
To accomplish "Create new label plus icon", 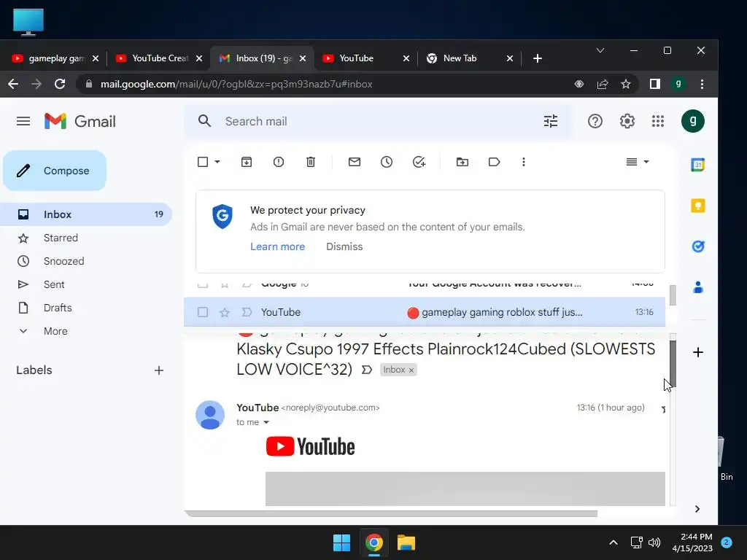I will (x=158, y=370).
